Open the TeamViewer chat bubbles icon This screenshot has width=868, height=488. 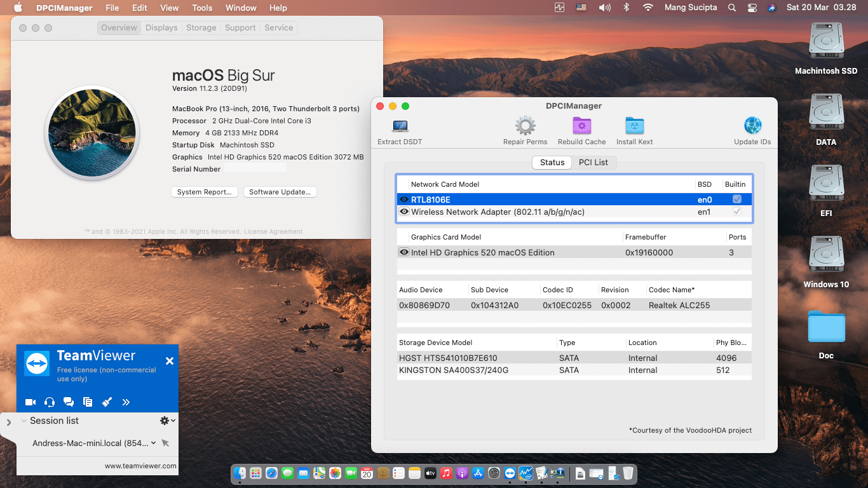(69, 402)
